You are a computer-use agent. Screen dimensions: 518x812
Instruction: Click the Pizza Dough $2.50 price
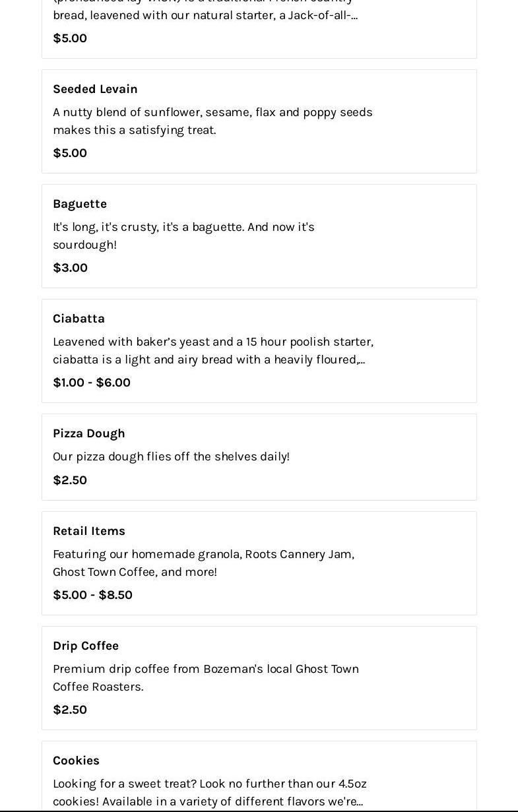pyautogui.click(x=70, y=480)
